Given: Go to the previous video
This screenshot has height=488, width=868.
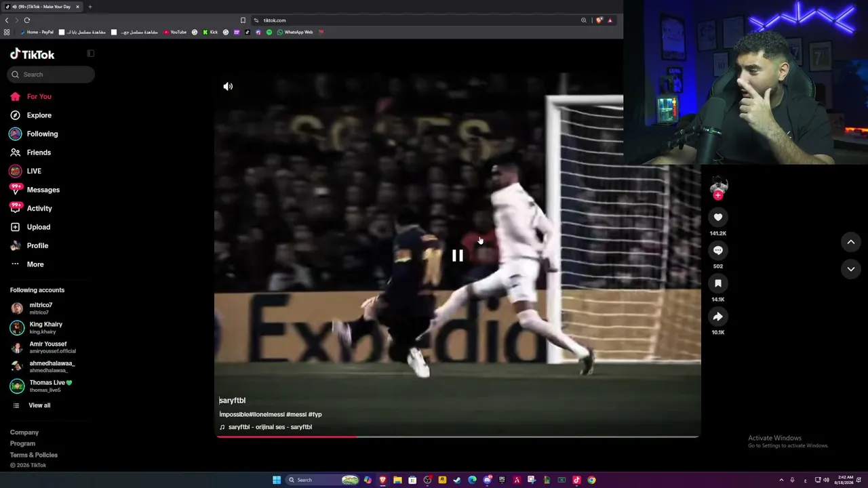Looking at the screenshot, I should tap(851, 242).
